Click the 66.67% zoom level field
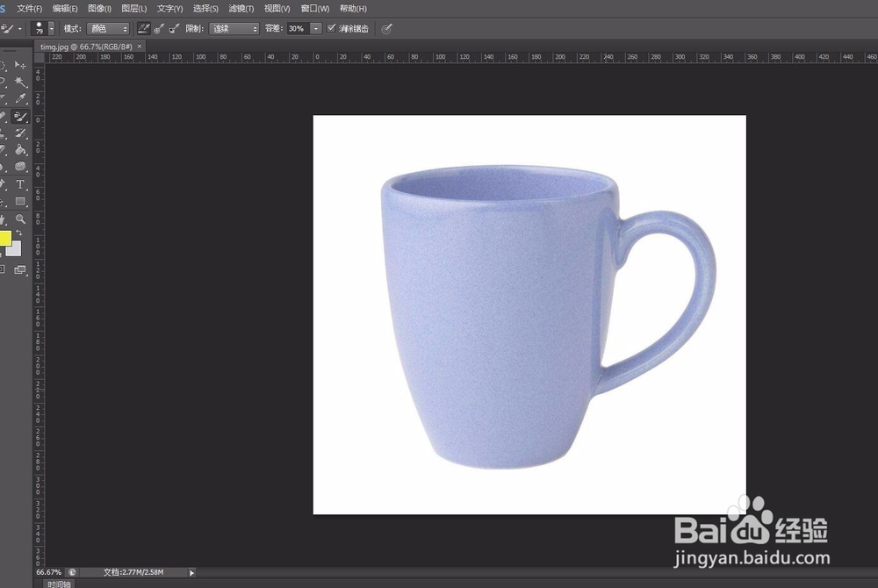Screen dimensions: 878x588 [48, 572]
